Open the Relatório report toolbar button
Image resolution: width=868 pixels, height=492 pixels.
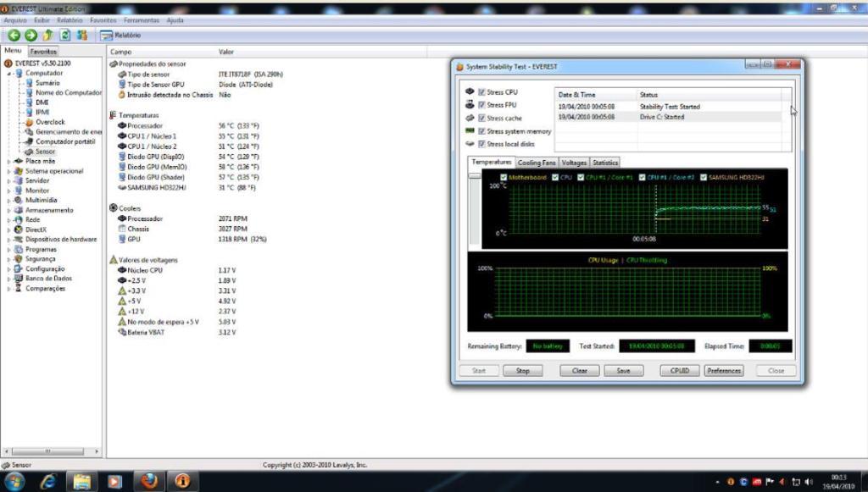click(120, 36)
